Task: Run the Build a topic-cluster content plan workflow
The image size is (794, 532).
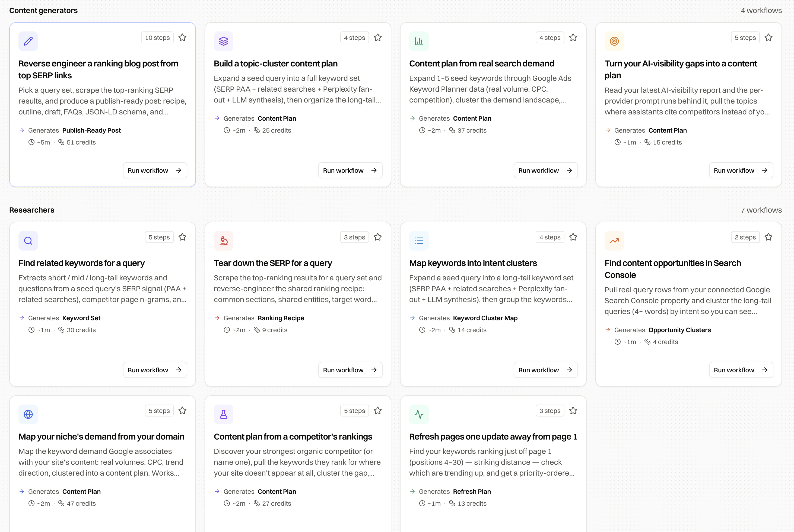Action: pos(350,170)
